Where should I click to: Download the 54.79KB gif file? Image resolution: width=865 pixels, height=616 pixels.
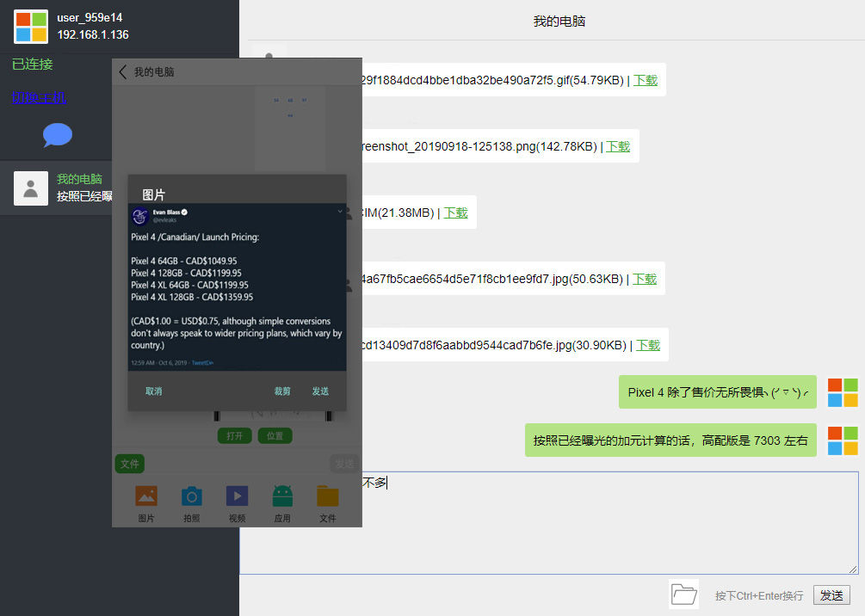645,80
